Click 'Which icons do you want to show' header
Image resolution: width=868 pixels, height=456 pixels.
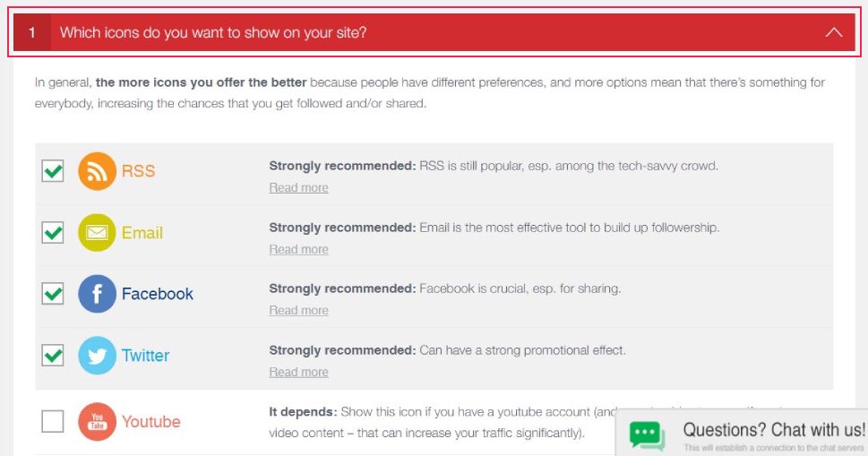(x=213, y=32)
